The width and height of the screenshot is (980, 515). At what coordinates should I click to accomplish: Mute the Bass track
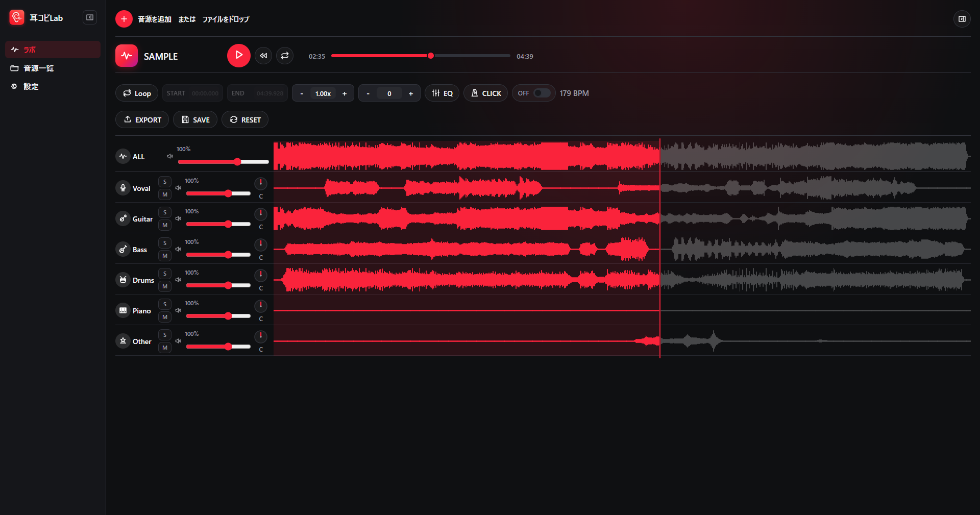(x=165, y=256)
